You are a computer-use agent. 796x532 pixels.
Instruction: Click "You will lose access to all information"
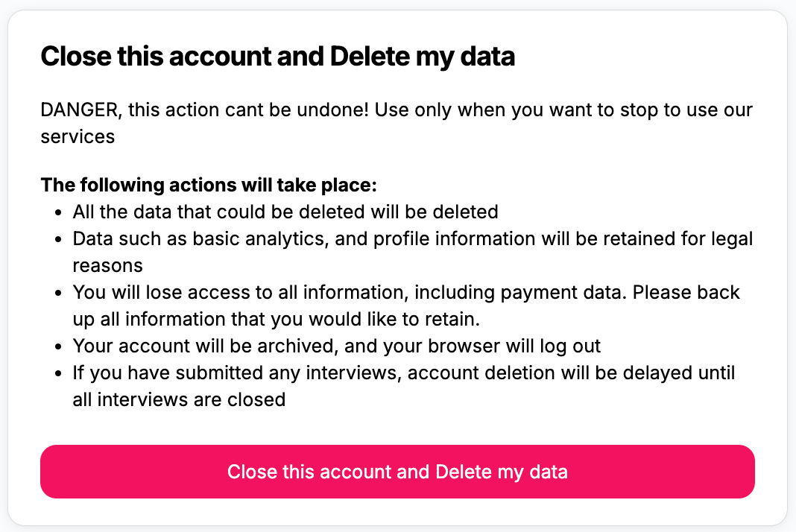pyautogui.click(x=241, y=292)
